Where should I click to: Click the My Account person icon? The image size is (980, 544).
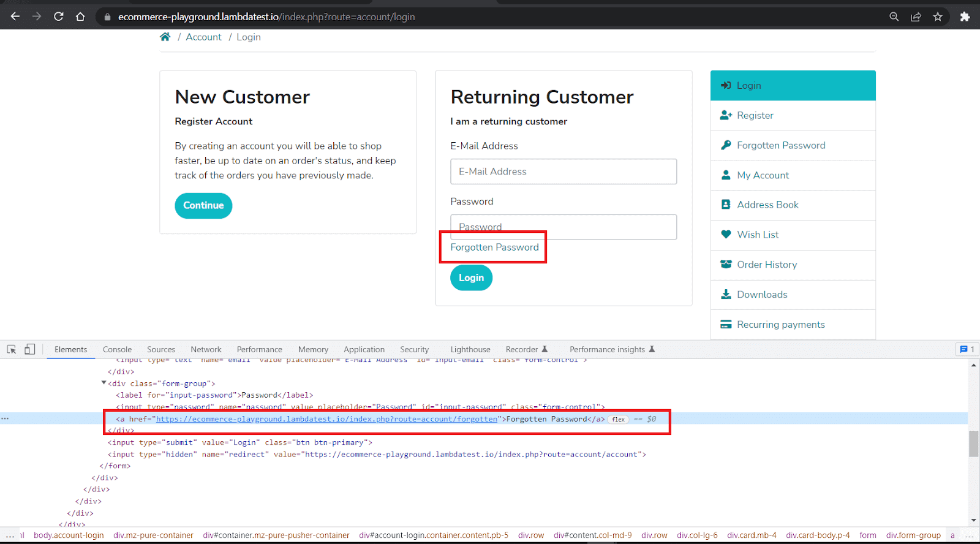(726, 175)
